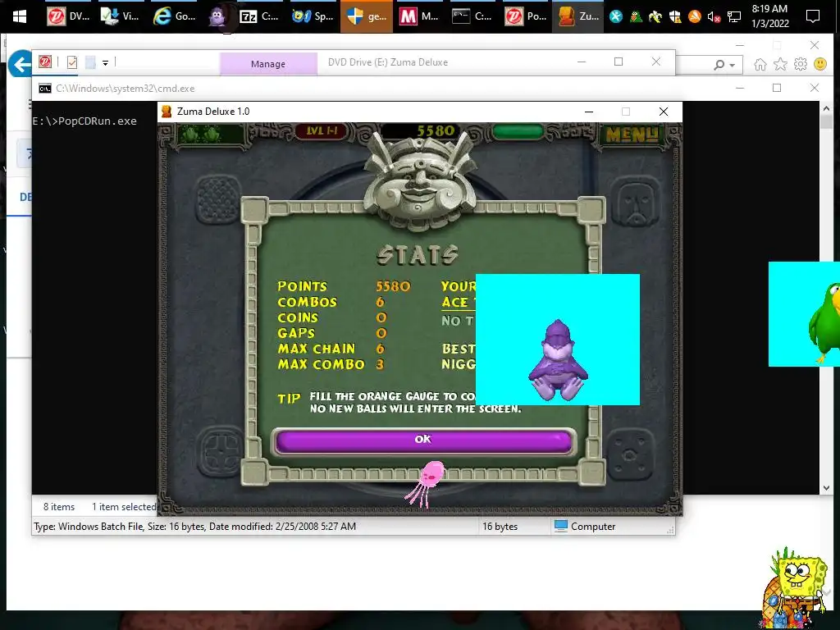Viewport: 840px width, 630px height.
Task: Click the green parrot desktop buddy
Action: pos(824,322)
